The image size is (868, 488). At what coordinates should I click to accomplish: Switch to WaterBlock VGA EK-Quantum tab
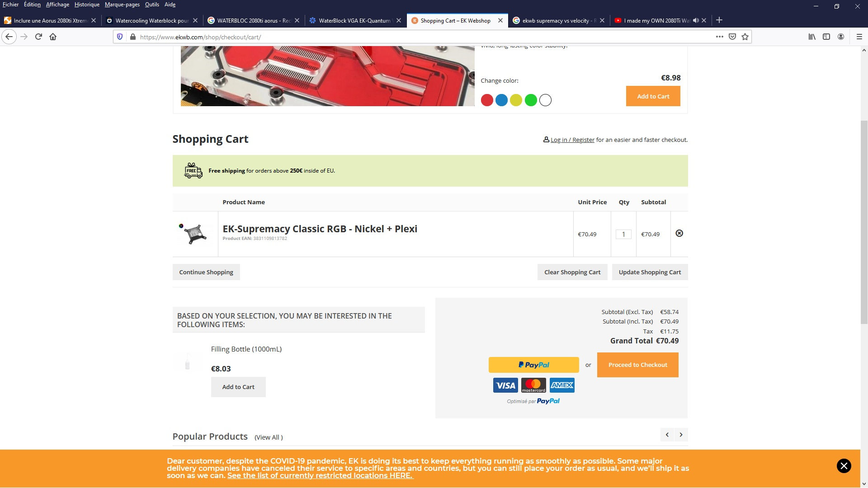tap(351, 20)
